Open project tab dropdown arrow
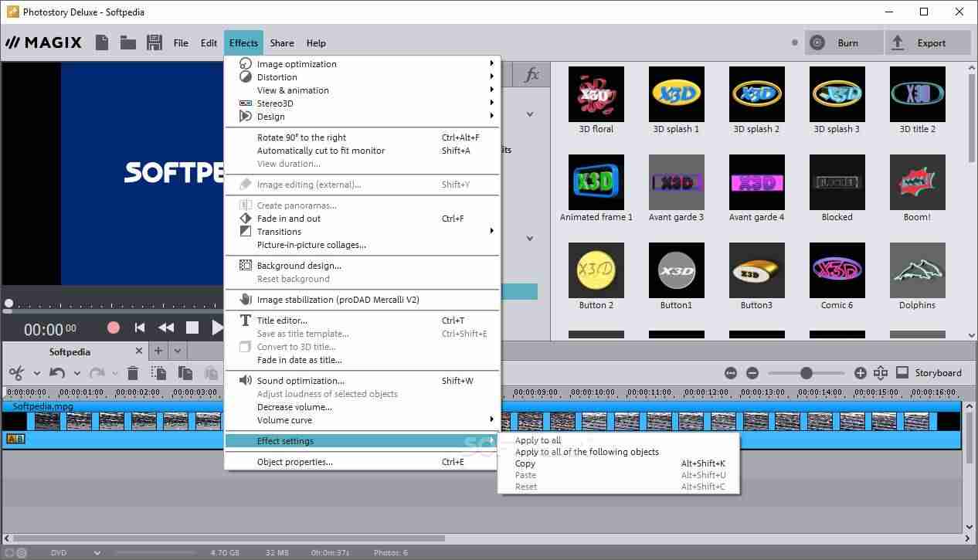978x560 pixels. [177, 351]
